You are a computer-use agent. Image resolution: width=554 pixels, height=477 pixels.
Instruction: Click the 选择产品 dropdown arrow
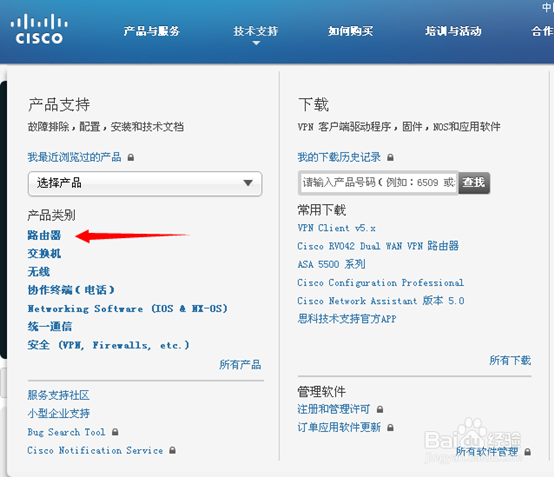point(248,183)
